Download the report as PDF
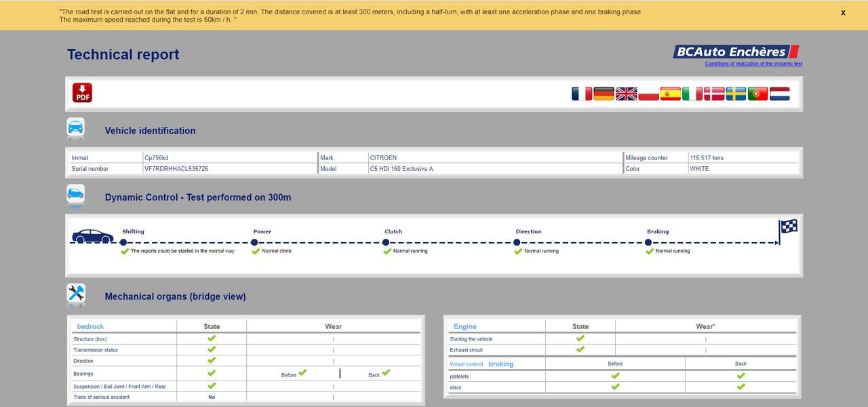868x407 pixels. tap(82, 93)
